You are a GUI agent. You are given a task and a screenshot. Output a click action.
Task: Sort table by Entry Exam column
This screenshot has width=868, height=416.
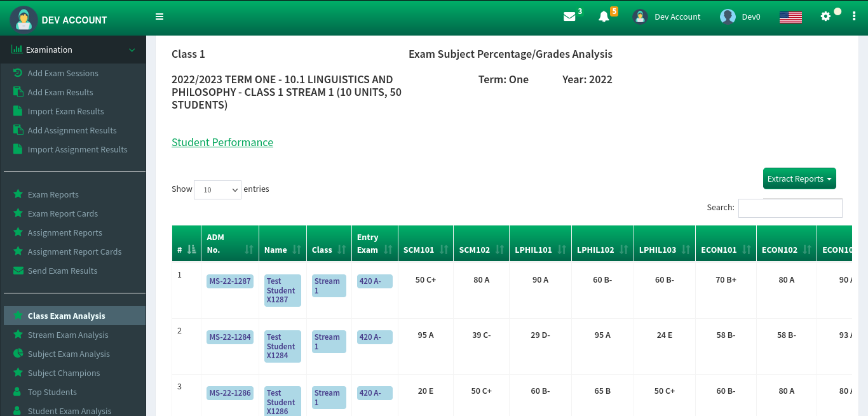375,243
